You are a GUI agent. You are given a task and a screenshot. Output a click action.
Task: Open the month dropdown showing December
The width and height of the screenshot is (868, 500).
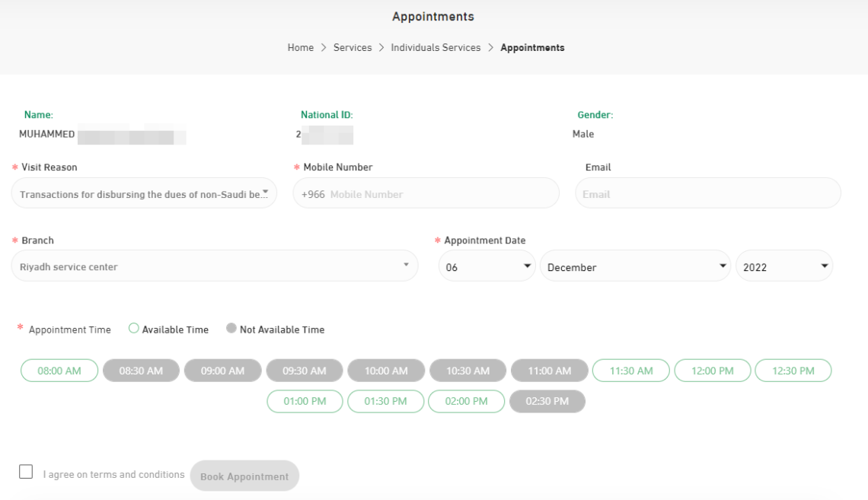(x=635, y=266)
